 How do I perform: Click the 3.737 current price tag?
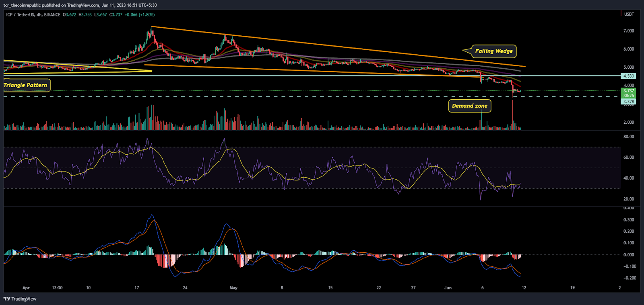[629, 91]
